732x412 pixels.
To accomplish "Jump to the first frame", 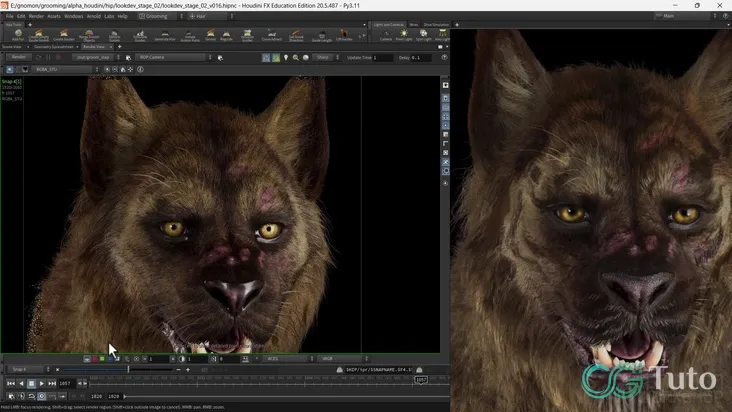I will [x=11, y=384].
